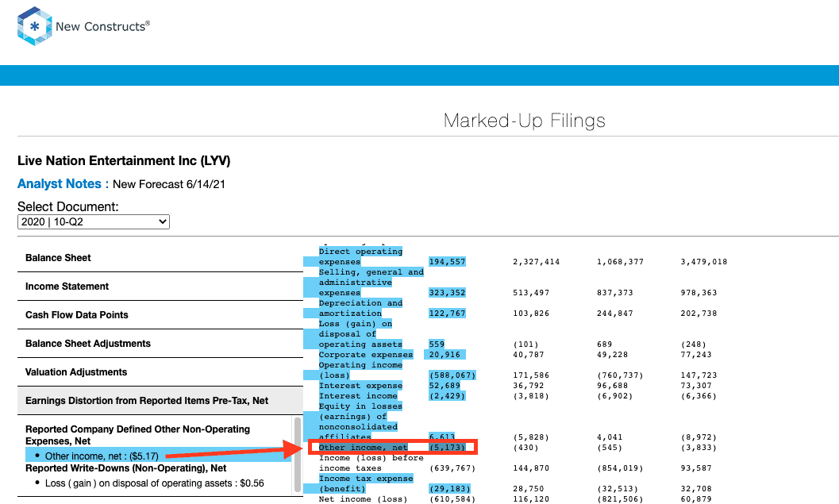Click the highlighted value 323,352

click(x=447, y=293)
